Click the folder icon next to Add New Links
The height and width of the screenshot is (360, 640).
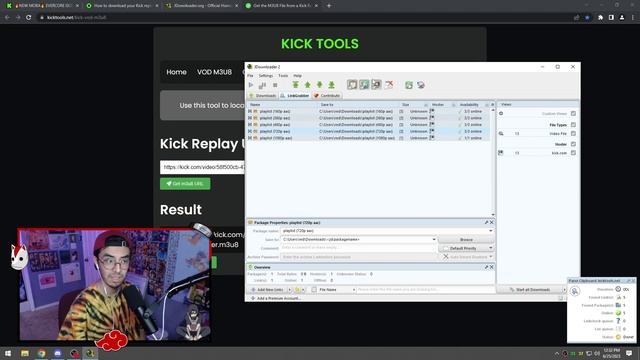tap(298, 289)
